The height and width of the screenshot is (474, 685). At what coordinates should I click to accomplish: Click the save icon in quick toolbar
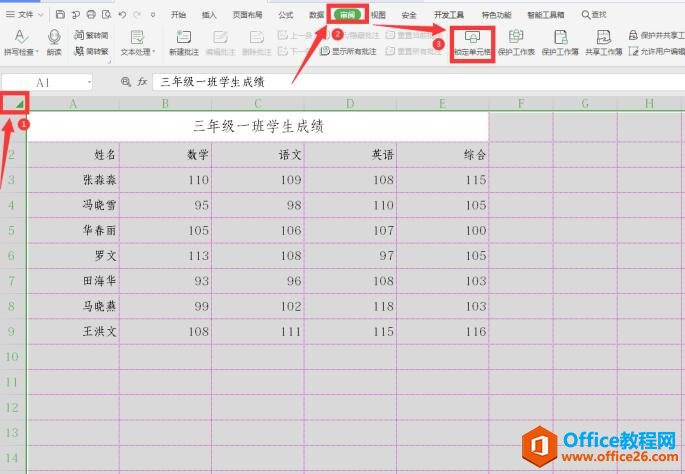[x=61, y=15]
